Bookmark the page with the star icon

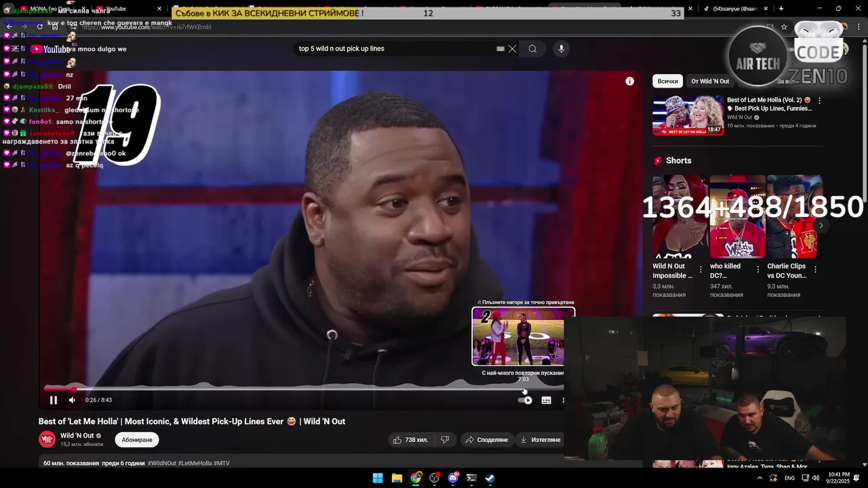[x=784, y=27]
